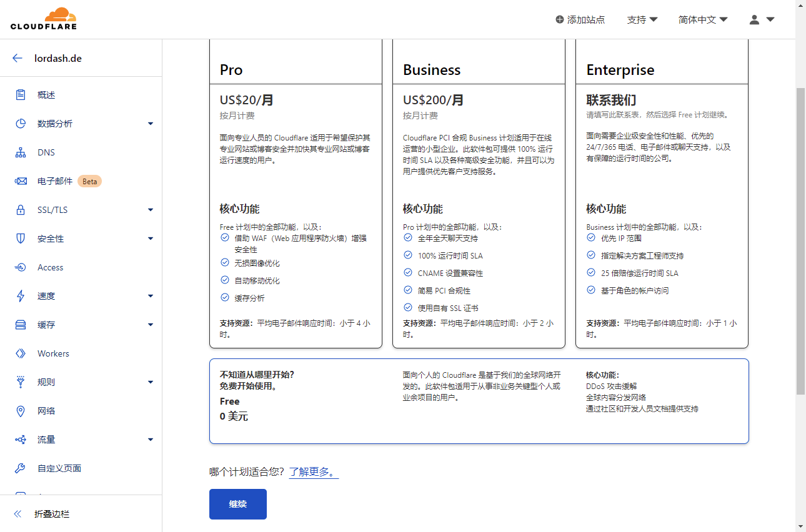Click the US$200/月 price text

coord(433,100)
